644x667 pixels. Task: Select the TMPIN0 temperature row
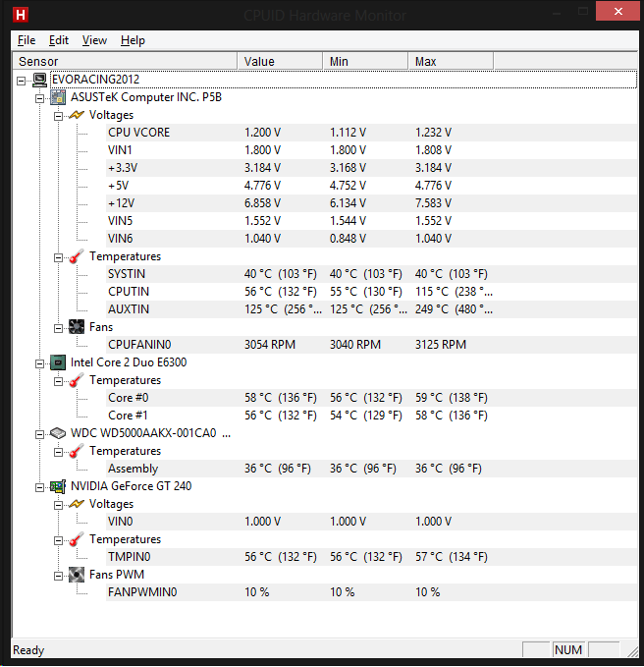coord(371,557)
